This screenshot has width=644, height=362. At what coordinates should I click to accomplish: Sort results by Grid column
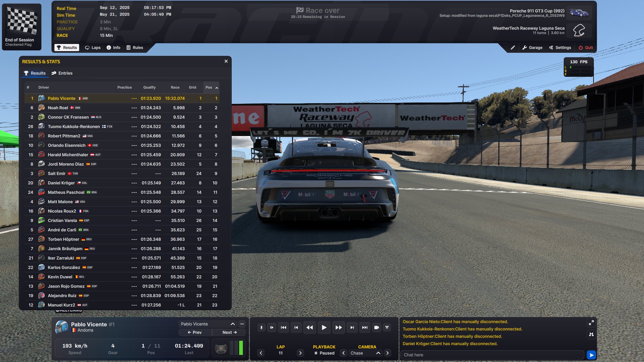pyautogui.click(x=192, y=88)
